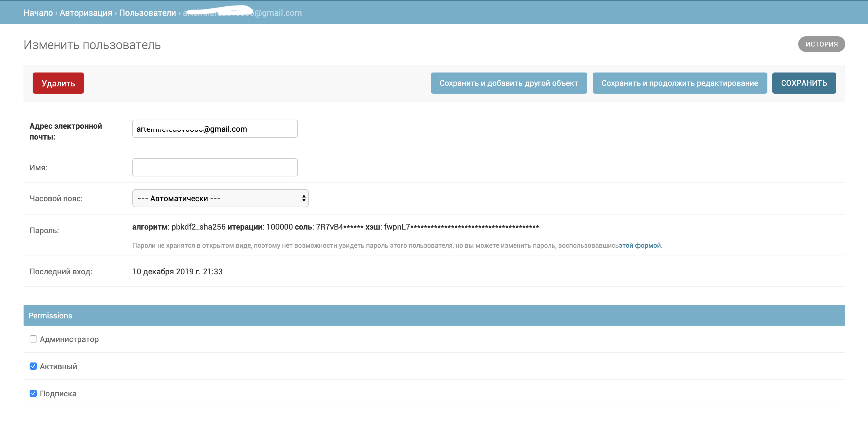Open the Часовой пояс dropdown
The image size is (868, 422).
click(x=220, y=198)
